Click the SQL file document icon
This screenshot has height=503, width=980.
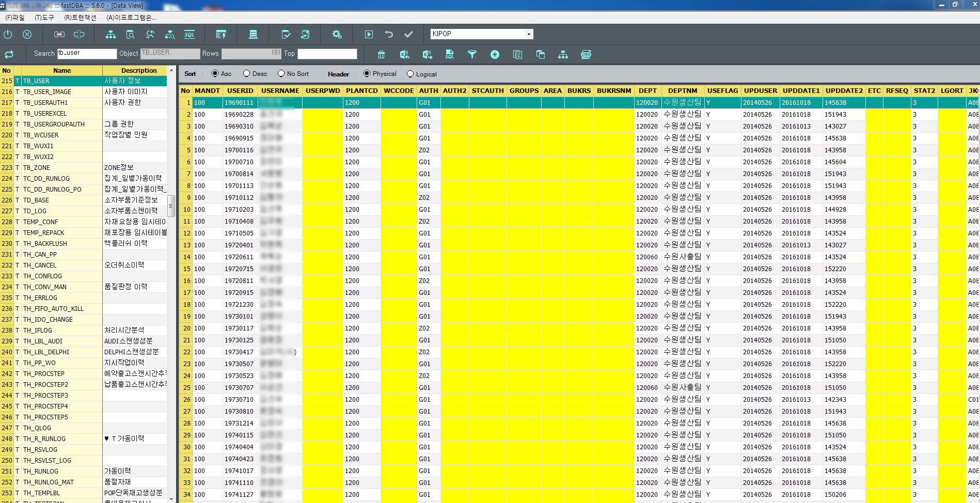(x=449, y=54)
